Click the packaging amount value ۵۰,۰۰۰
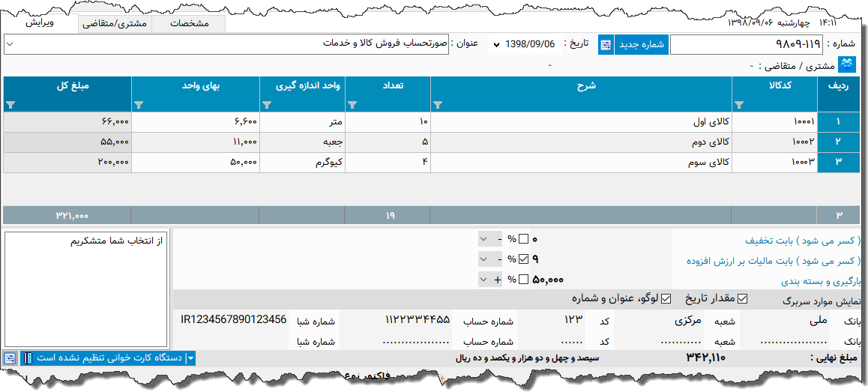 pos(548,280)
